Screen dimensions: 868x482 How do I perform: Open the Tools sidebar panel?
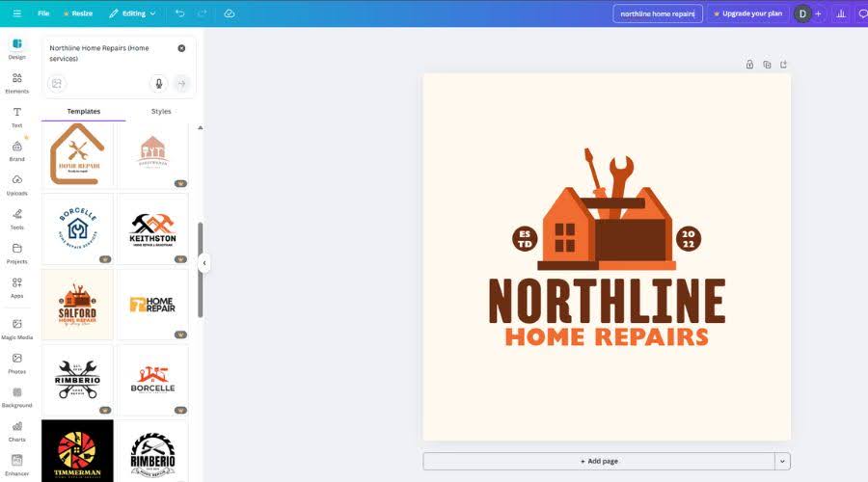(x=17, y=220)
